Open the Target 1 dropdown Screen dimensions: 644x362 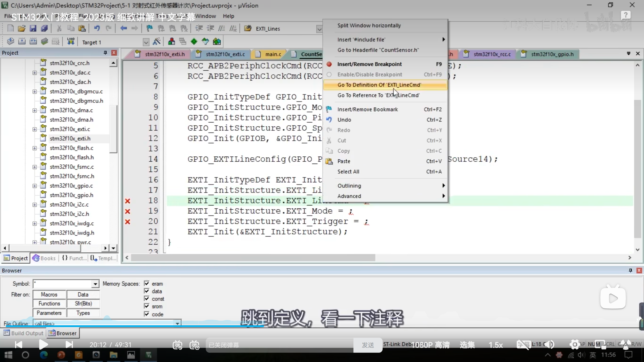click(x=146, y=42)
